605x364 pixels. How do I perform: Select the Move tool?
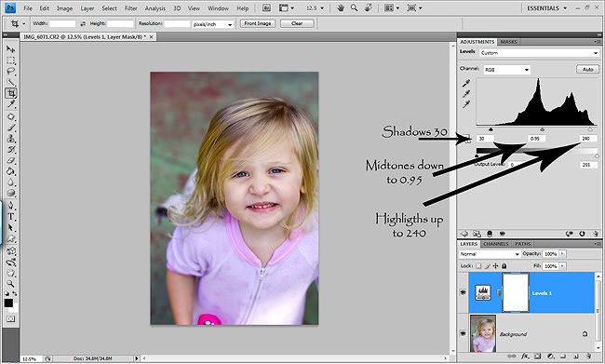pyautogui.click(x=11, y=49)
